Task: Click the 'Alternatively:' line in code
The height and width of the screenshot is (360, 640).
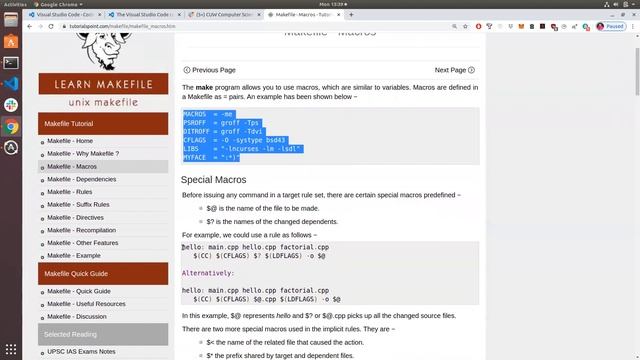Action: (x=208, y=273)
